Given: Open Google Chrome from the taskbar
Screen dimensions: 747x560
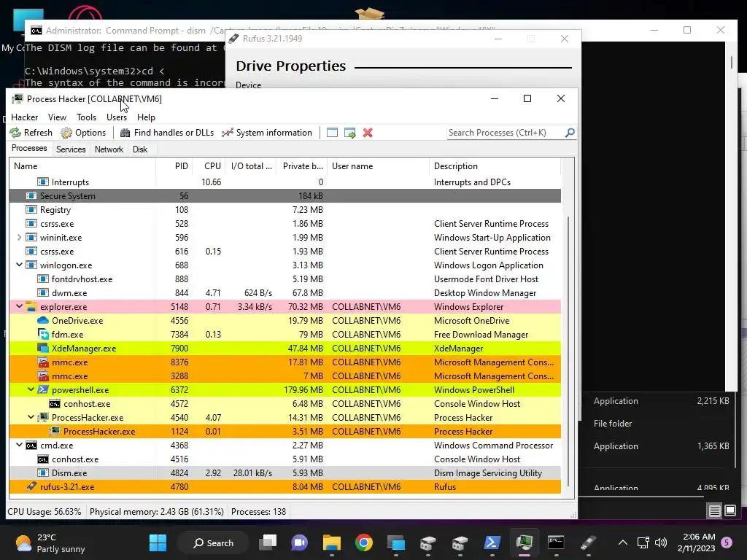Looking at the screenshot, I should coord(363,542).
